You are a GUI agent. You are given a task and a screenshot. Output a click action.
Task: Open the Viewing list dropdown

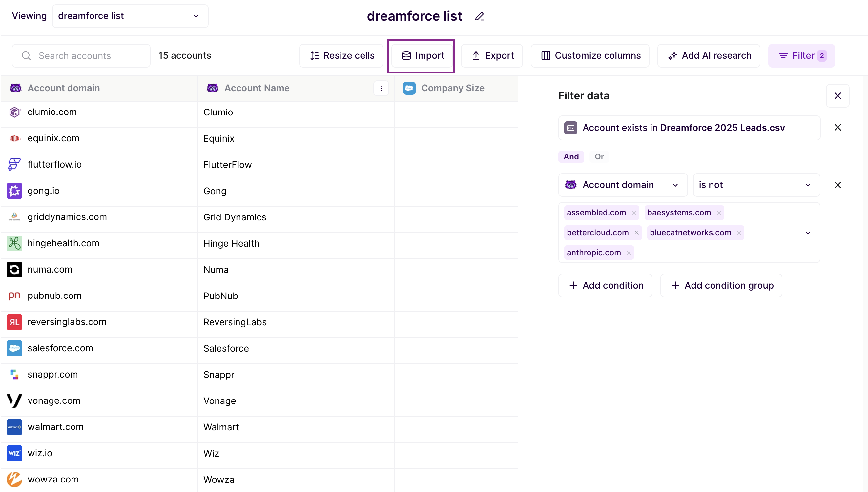[x=130, y=16]
